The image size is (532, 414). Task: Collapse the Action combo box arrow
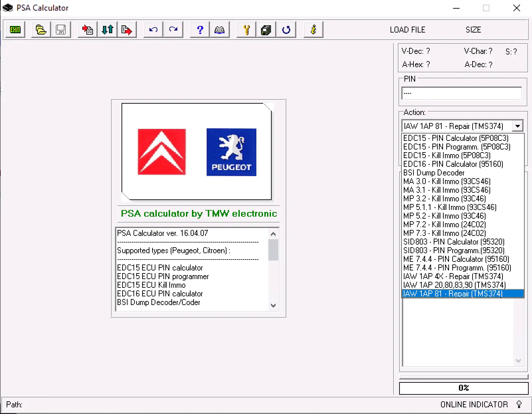(x=517, y=126)
